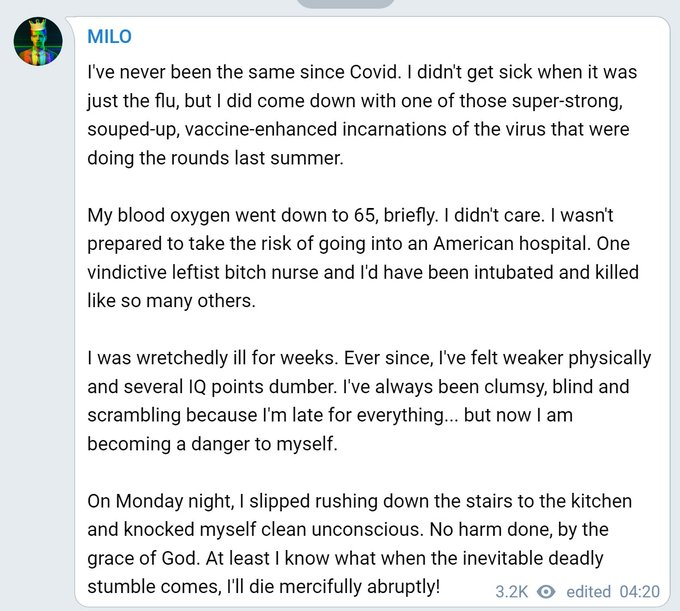This screenshot has height=611, width=680.
Task: Click the paragraph starting "I was wretchedly ill"
Action: 362,400
